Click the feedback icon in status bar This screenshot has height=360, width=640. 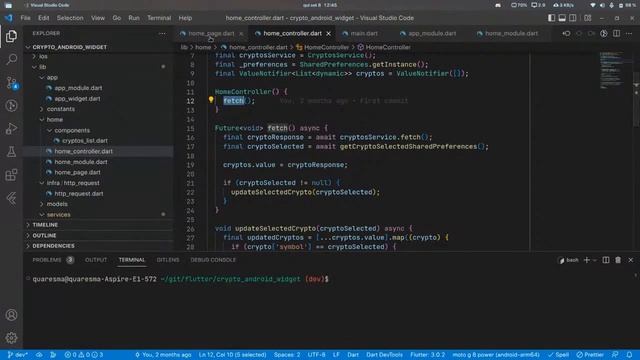(x=615, y=355)
